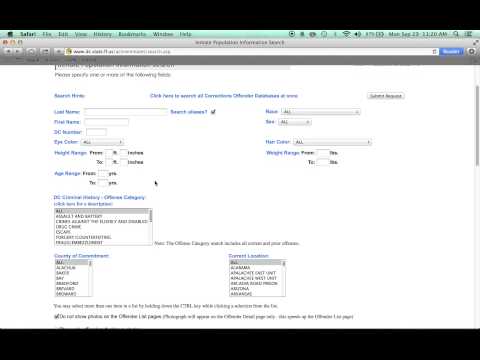Open the Window menu

tap(163, 34)
